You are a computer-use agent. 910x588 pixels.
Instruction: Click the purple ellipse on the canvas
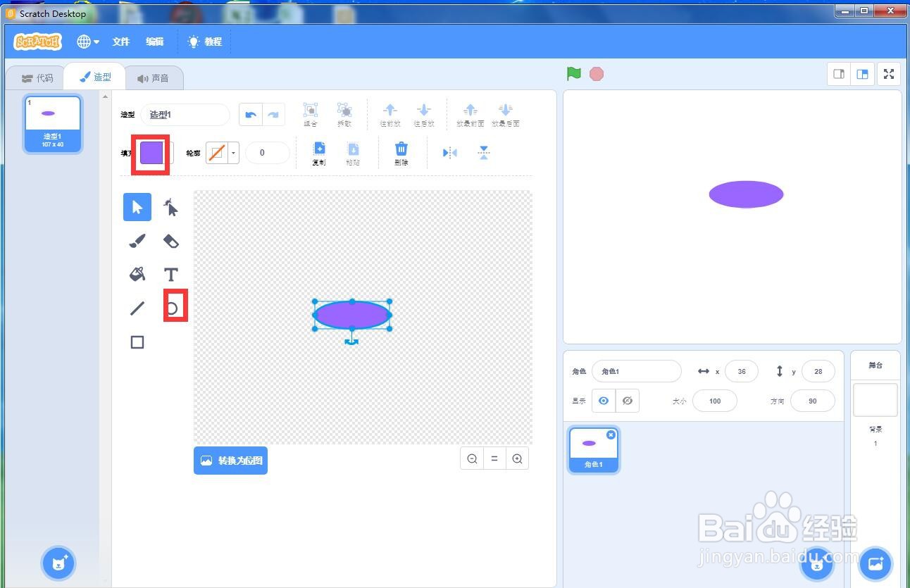(352, 315)
